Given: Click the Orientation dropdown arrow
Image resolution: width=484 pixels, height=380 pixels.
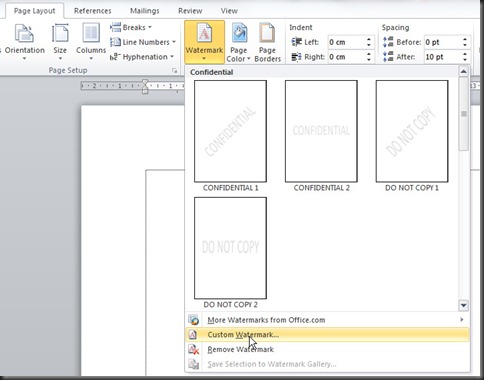Looking at the screenshot, I should (24, 59).
